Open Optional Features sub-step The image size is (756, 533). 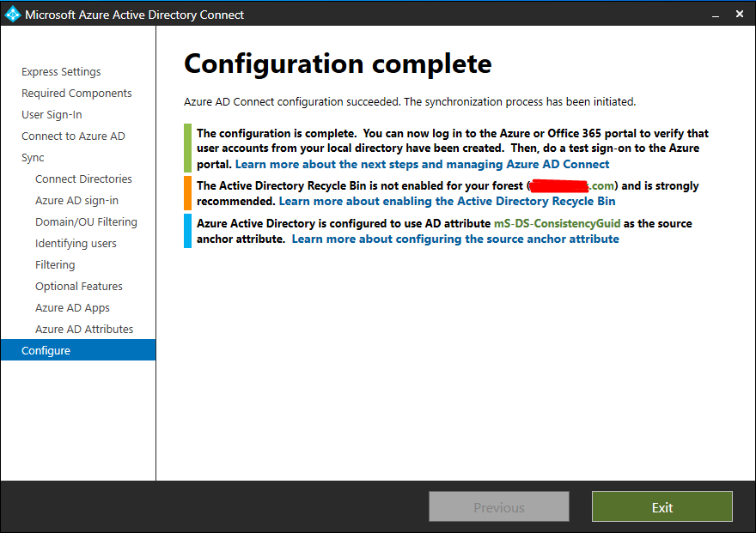[78, 287]
